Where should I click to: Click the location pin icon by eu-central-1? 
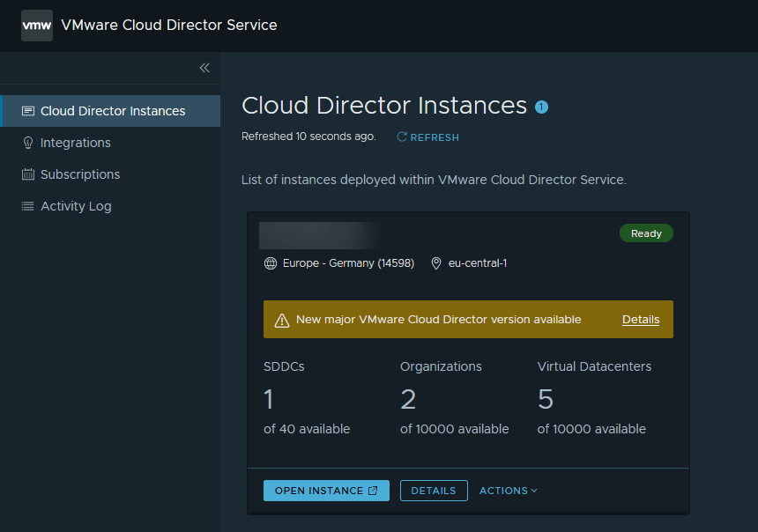(x=436, y=263)
